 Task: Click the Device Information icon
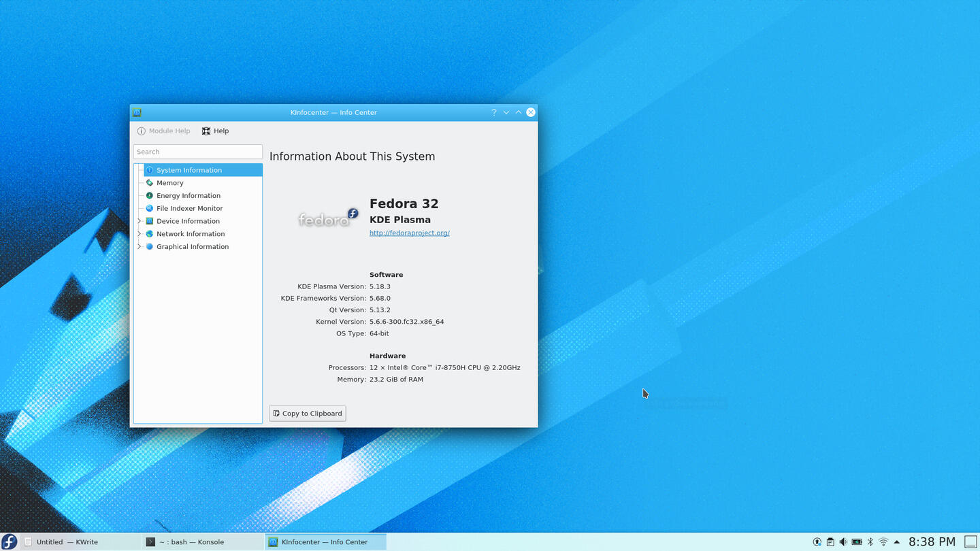tap(150, 221)
